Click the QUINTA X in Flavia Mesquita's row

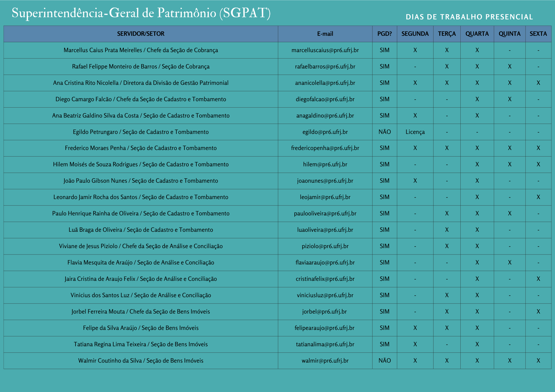pyautogui.click(x=509, y=263)
